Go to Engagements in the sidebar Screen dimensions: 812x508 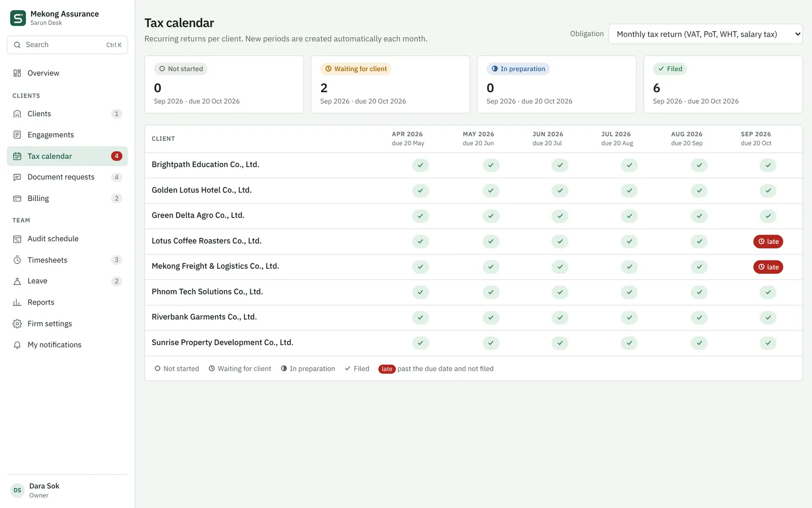67,135
